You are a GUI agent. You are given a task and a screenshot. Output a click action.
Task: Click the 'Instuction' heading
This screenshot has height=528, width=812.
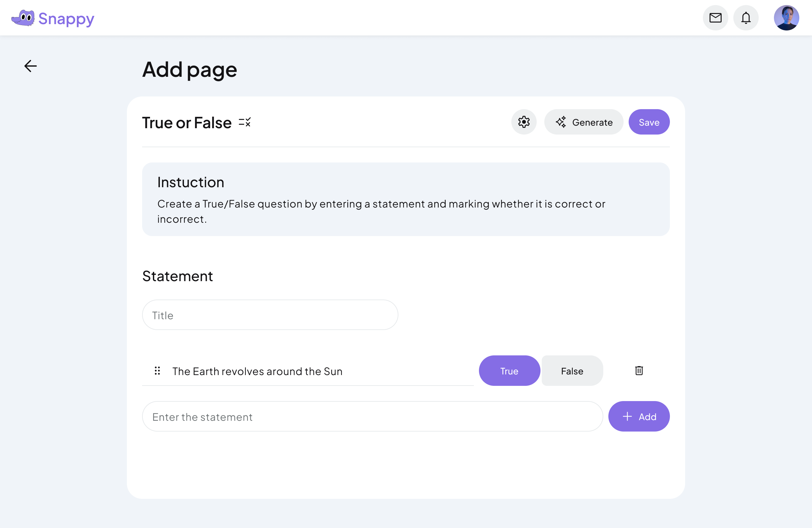pos(191,182)
